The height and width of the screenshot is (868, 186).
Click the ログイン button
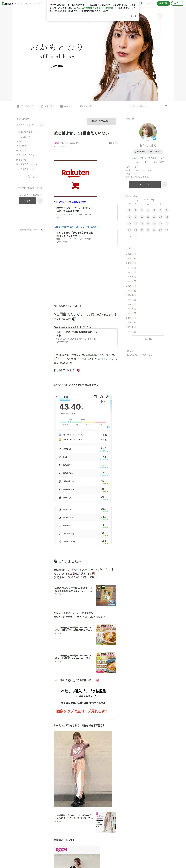pyautogui.click(x=178, y=3)
